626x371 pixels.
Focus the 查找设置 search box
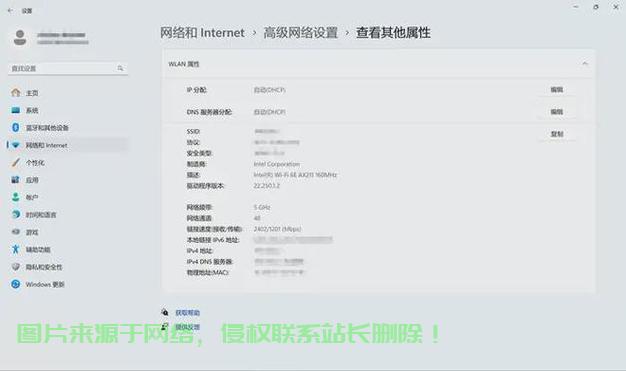[x=68, y=68]
